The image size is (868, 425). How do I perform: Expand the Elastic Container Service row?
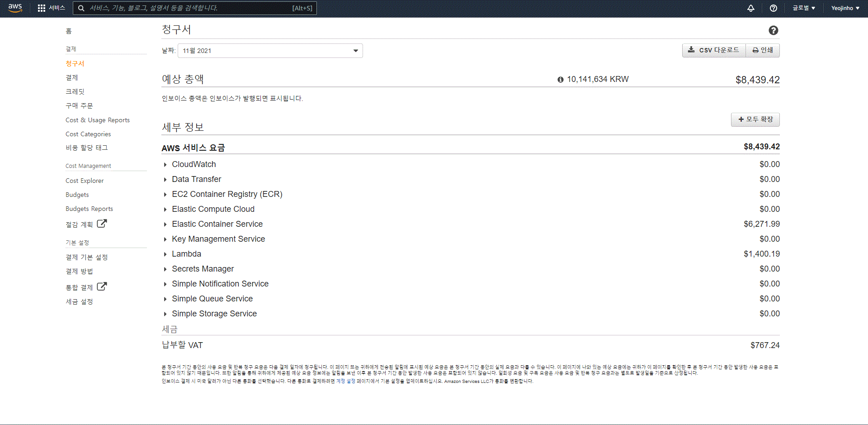pyautogui.click(x=165, y=224)
